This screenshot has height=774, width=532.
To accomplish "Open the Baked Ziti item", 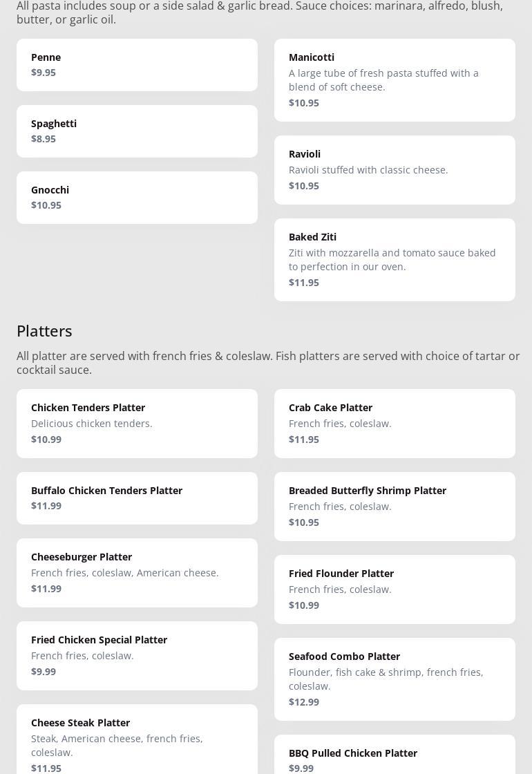I will click(395, 260).
